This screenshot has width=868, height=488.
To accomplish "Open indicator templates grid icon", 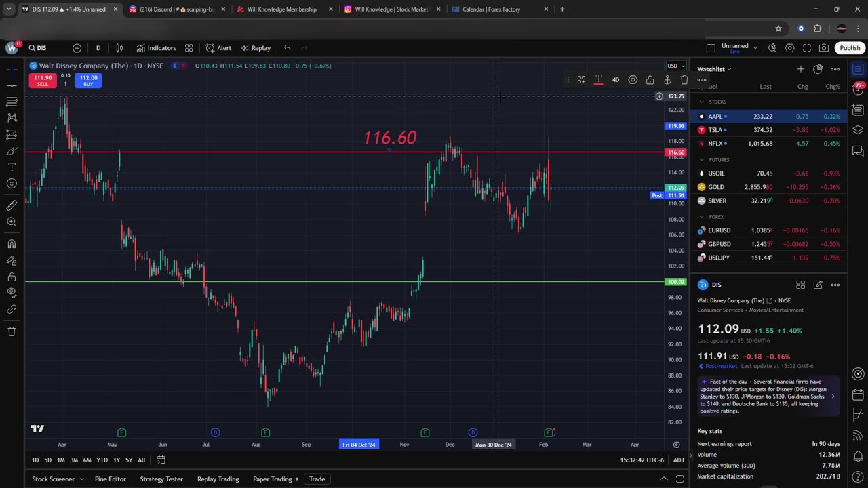I will tap(189, 48).
